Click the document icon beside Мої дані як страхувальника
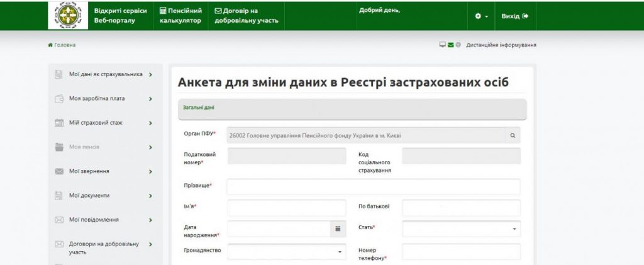This screenshot has width=644, height=265. click(x=59, y=75)
